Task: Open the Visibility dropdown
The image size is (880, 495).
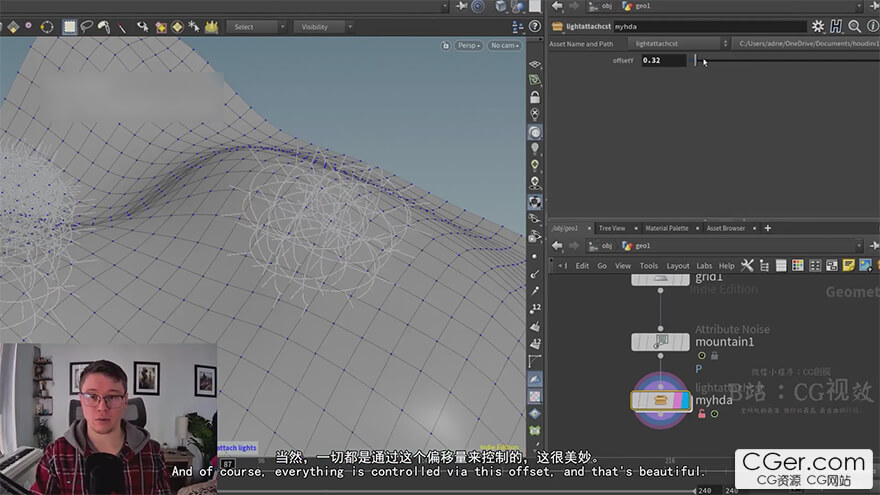Action: 323,27
